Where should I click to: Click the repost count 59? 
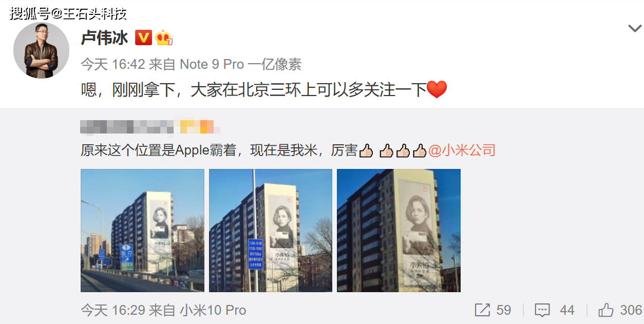(504, 310)
